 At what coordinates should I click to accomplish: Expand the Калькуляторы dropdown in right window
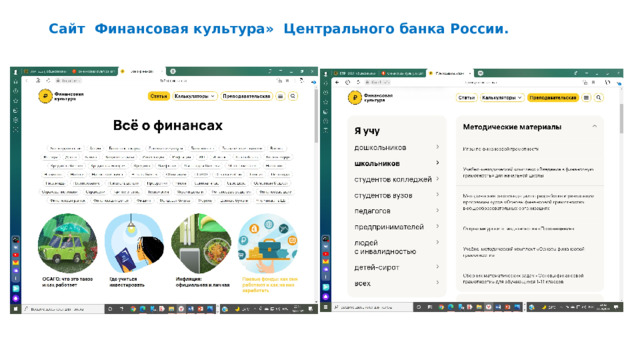point(502,98)
